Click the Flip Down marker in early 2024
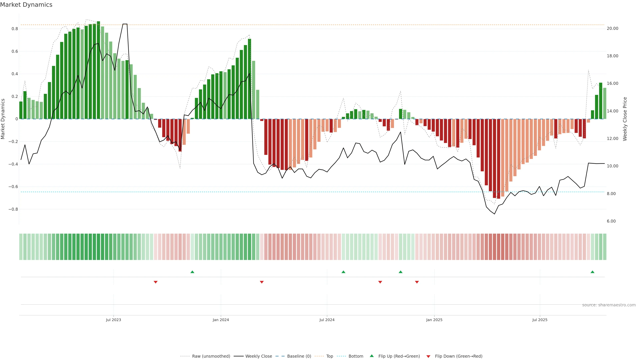Viewport: 644px width, 362px height. [262, 282]
